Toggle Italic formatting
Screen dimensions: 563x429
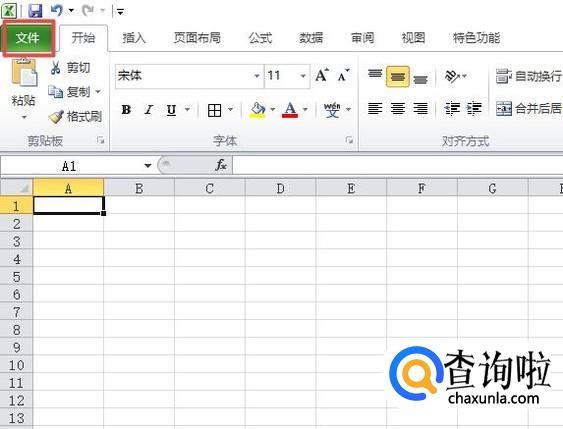(x=149, y=110)
